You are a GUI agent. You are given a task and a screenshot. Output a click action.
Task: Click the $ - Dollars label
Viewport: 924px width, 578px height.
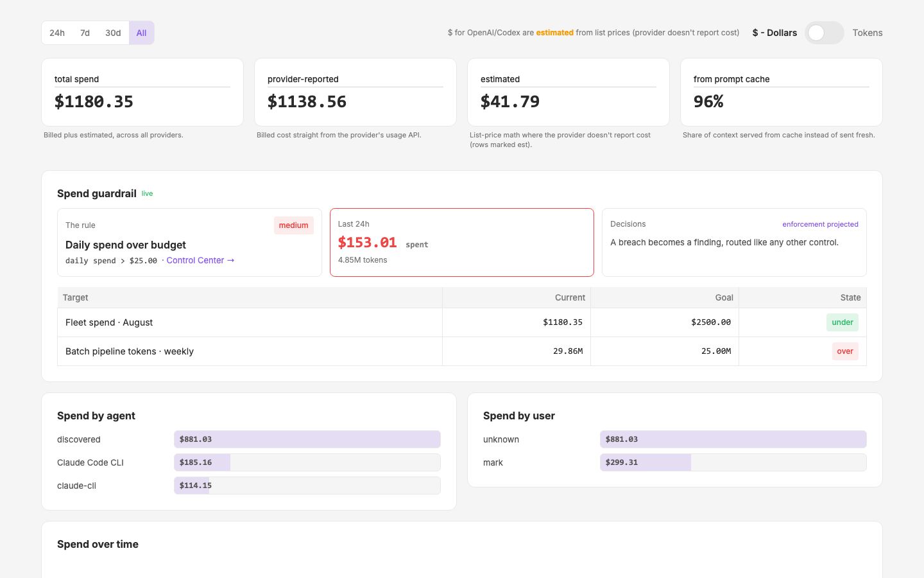(774, 33)
